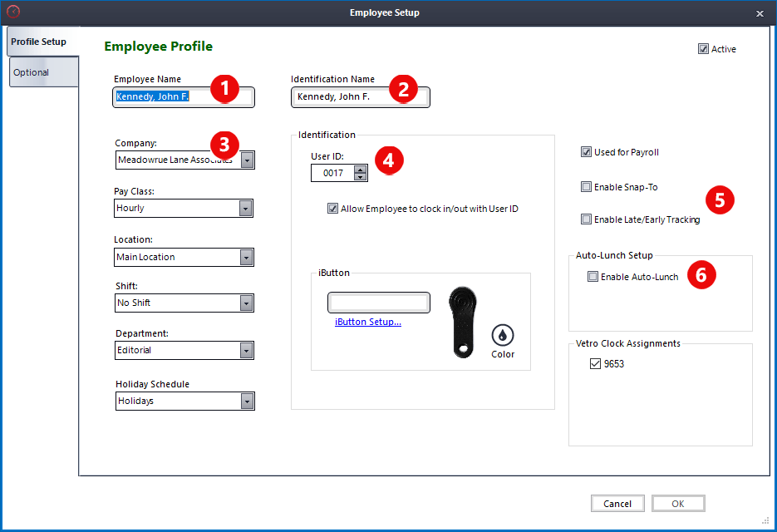This screenshot has height=532, width=777.
Task: Toggle the Active checkbox
Action: 703,48
